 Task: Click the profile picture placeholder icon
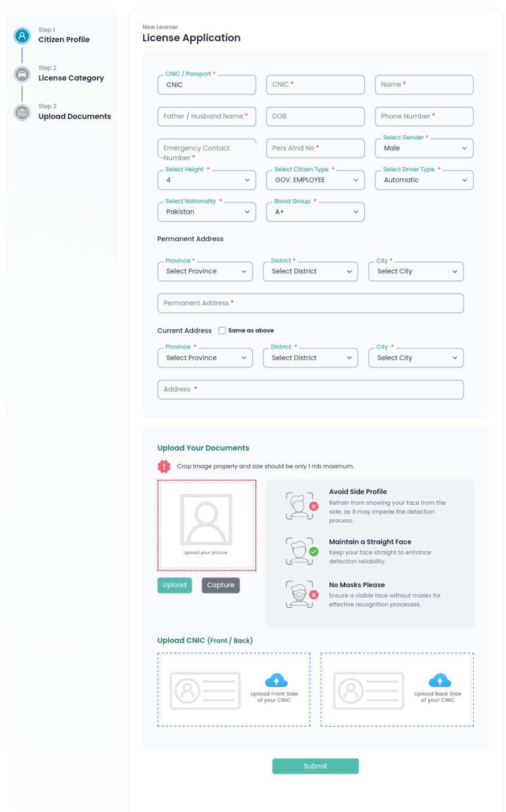[206, 519]
